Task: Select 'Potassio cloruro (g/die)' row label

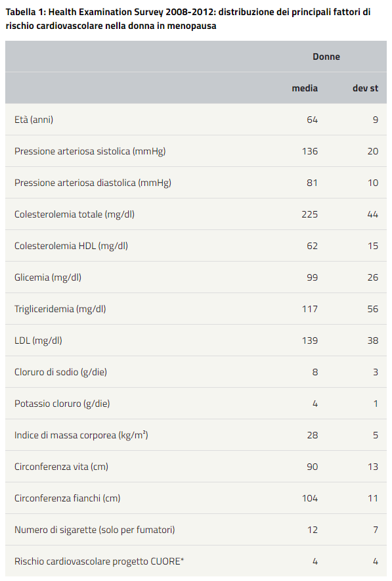Action: coord(62,403)
